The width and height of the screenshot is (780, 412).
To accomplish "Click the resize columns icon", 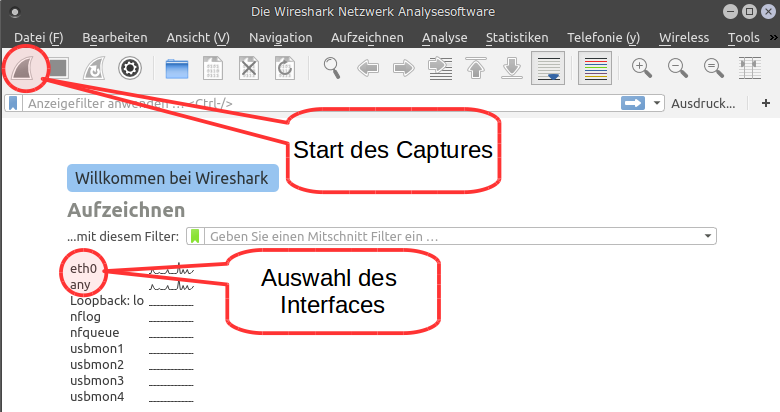I will click(x=749, y=68).
